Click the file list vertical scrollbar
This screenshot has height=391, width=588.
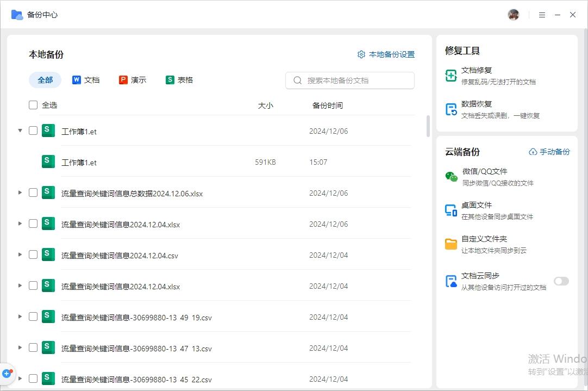(428, 126)
